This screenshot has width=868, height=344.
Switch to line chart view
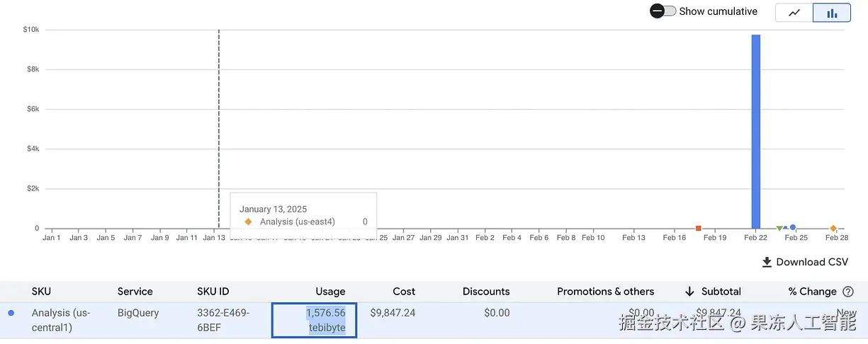[794, 13]
